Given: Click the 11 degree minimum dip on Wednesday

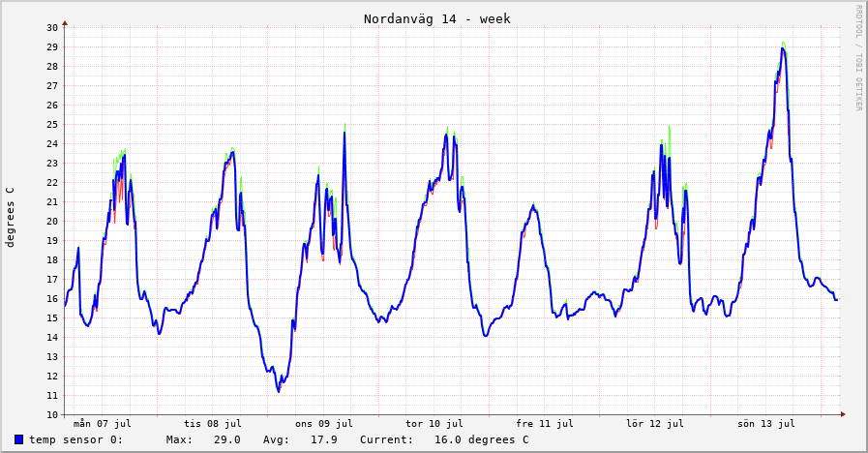Looking at the screenshot, I should (x=279, y=391).
